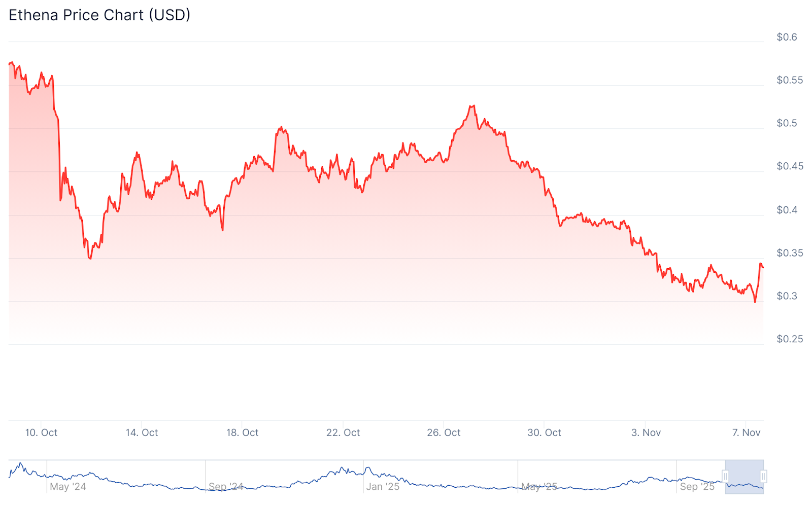Viewport: 812px width, 506px height.
Task: Click the Ethena Price Chart (USD) title
Action: coord(99,15)
